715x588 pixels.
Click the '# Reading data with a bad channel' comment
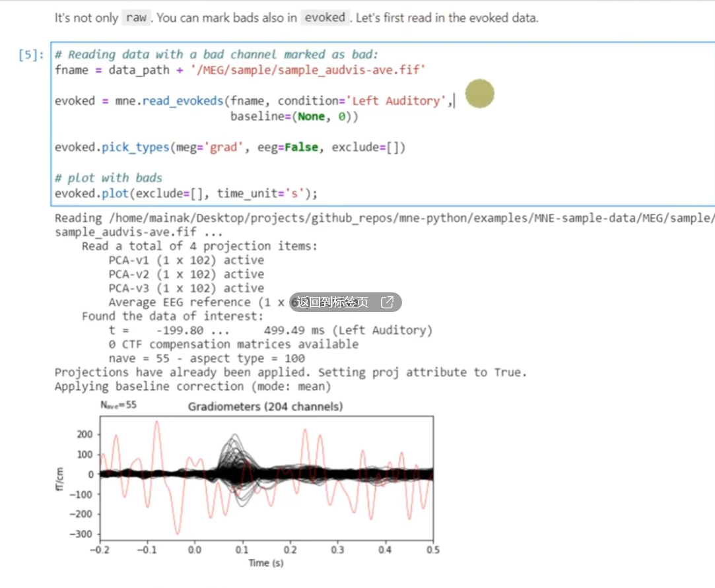217,55
